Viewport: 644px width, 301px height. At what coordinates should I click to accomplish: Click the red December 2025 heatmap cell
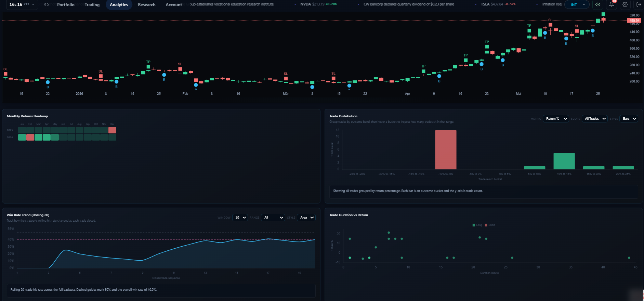(112, 130)
